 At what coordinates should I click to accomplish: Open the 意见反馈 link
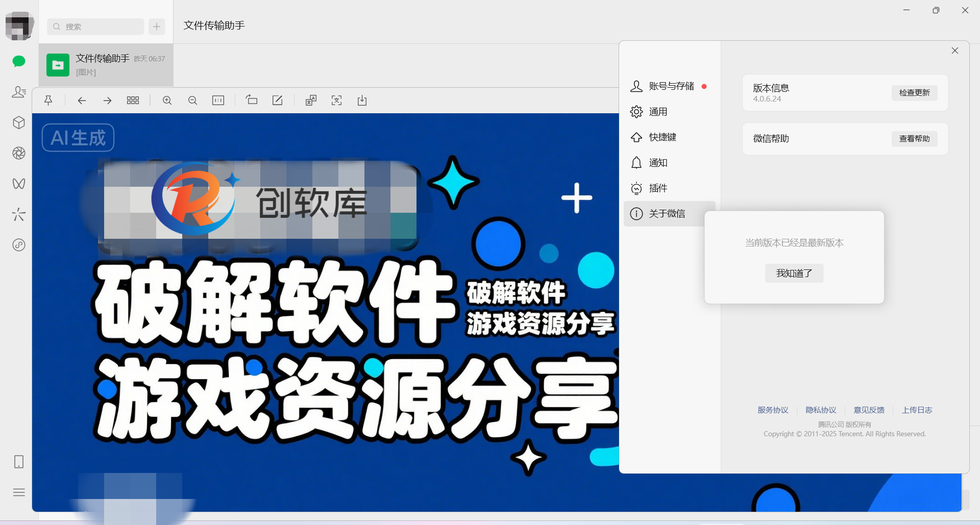(869, 410)
